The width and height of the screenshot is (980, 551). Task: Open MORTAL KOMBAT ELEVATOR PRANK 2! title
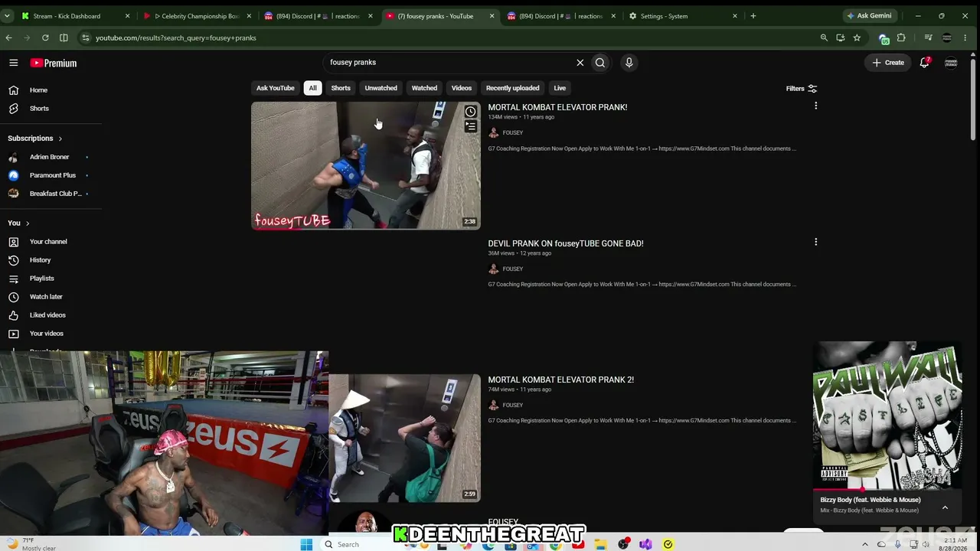click(560, 380)
